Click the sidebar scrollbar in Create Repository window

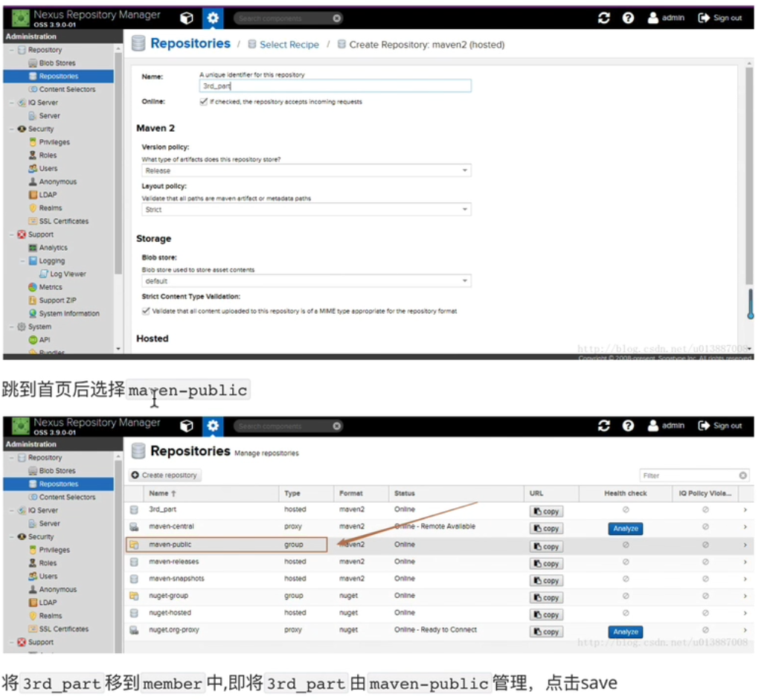coord(118,163)
